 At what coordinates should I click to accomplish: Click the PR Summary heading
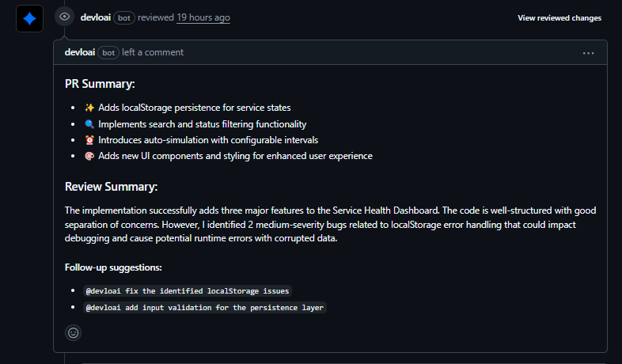pos(100,83)
